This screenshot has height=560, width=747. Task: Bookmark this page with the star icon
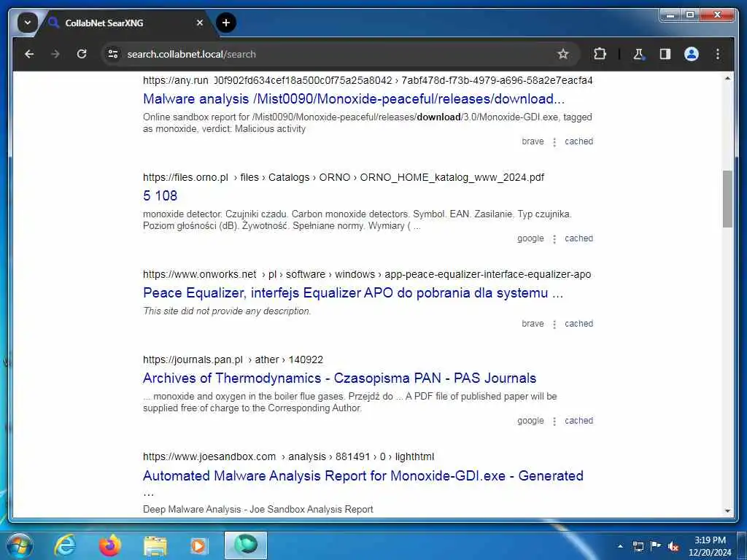point(563,54)
